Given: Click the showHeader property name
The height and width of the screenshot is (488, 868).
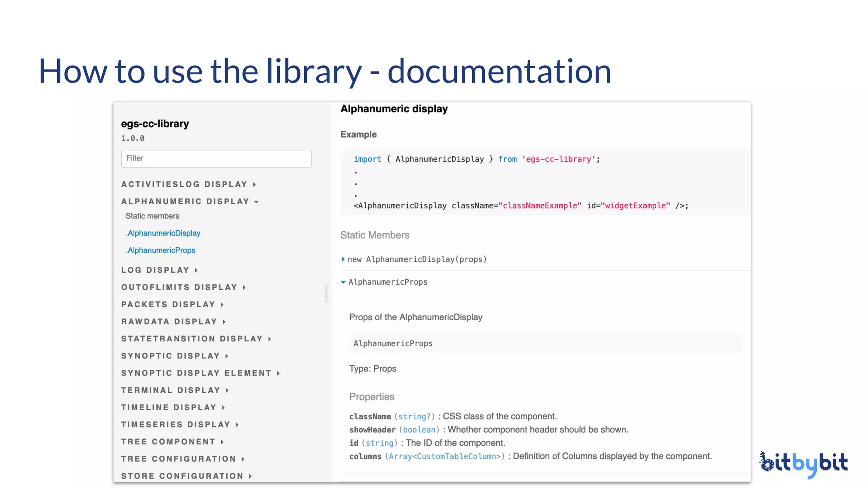Looking at the screenshot, I should pyautogui.click(x=373, y=430).
